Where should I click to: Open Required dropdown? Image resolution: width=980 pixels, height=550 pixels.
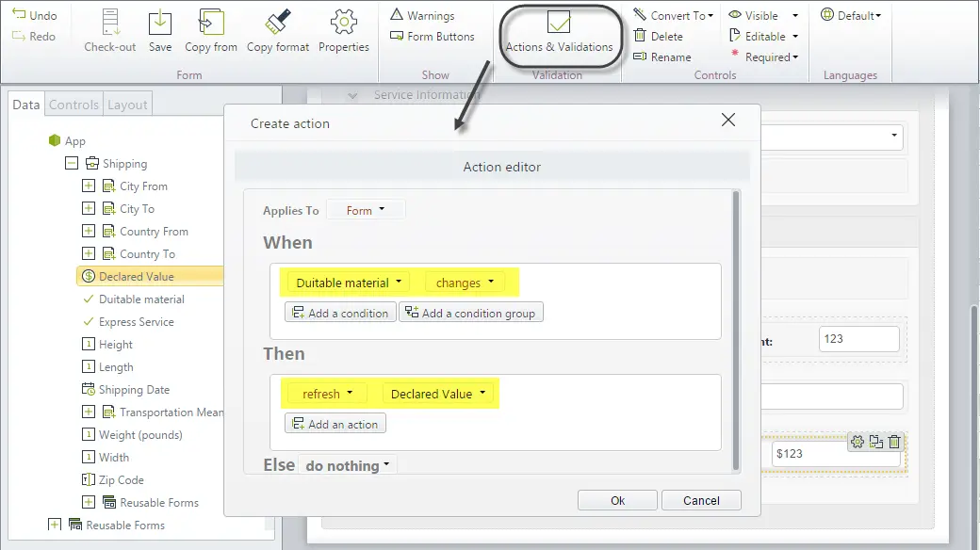tap(765, 57)
